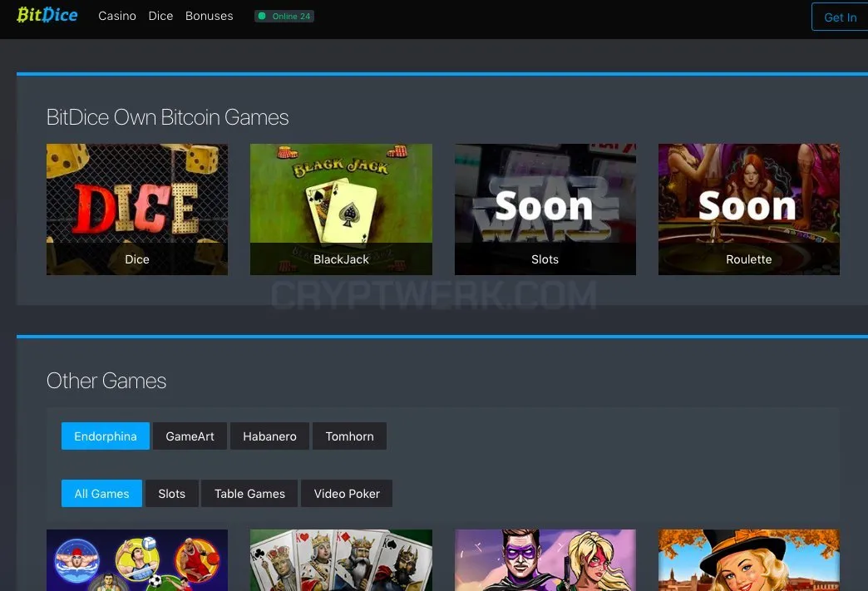Go to the Dice menu item
868x591 pixels.
click(160, 16)
